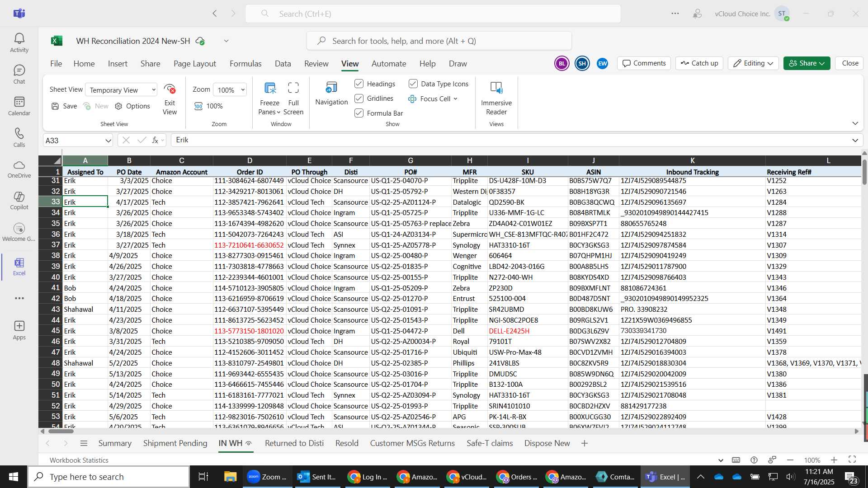Open Chat in the Teams sidebar

tap(19, 75)
